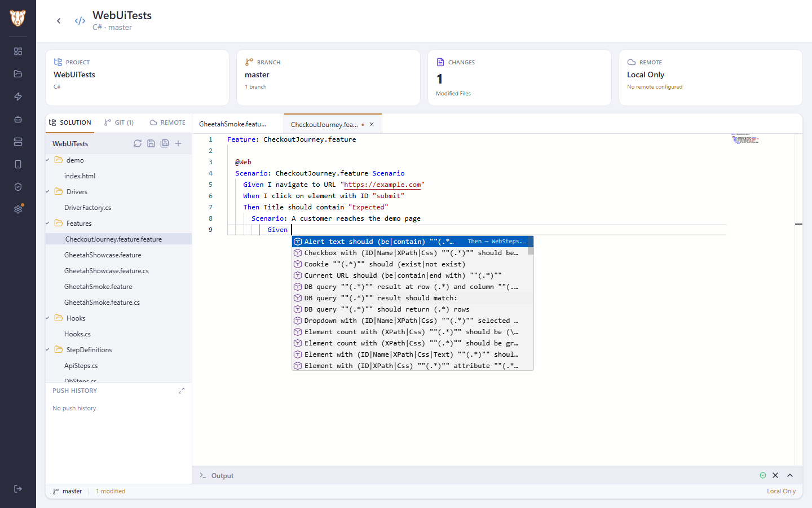Choose the 'Dropdown with' suggestion
Image resolution: width=812 pixels, height=508 pixels.
click(410, 321)
